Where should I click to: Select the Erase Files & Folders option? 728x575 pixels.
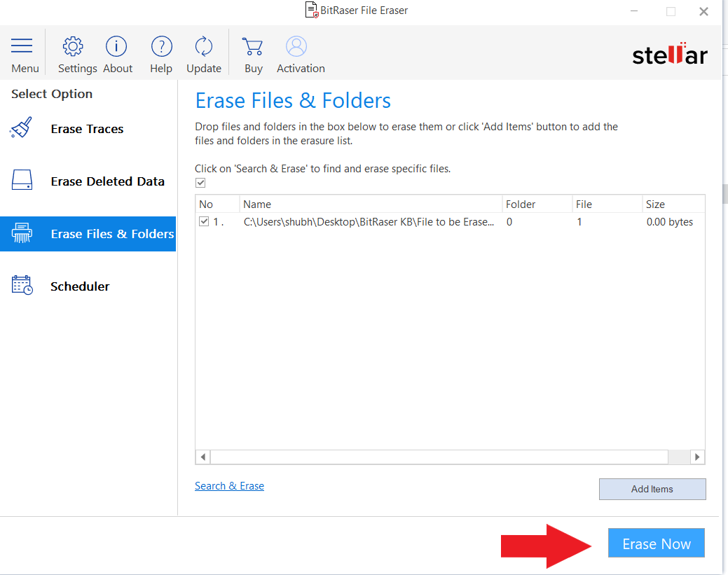tap(88, 234)
